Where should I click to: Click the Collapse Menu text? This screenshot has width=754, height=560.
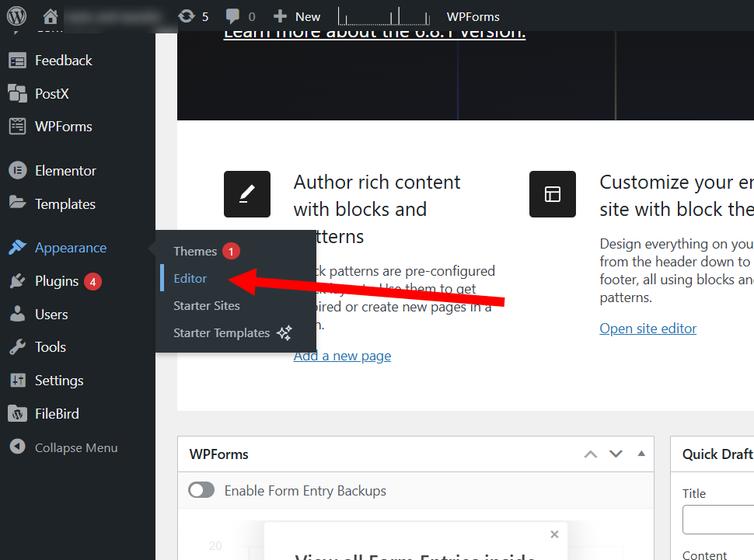pyautogui.click(x=76, y=447)
